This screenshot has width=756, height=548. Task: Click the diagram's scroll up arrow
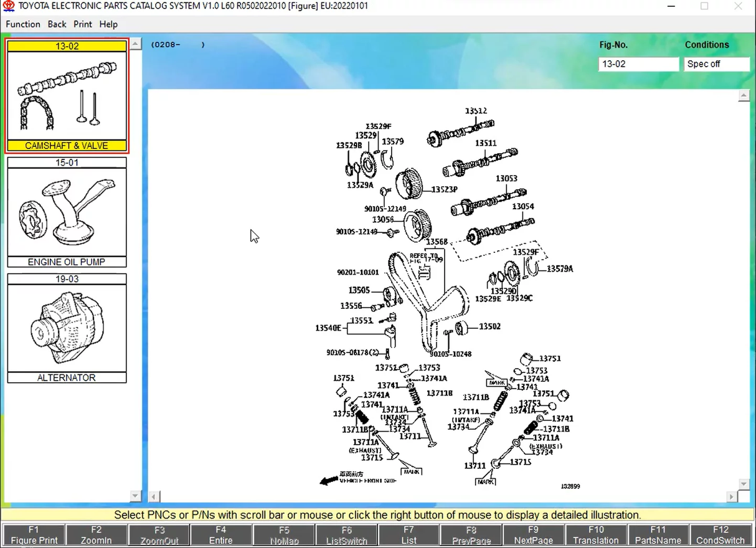(x=743, y=97)
